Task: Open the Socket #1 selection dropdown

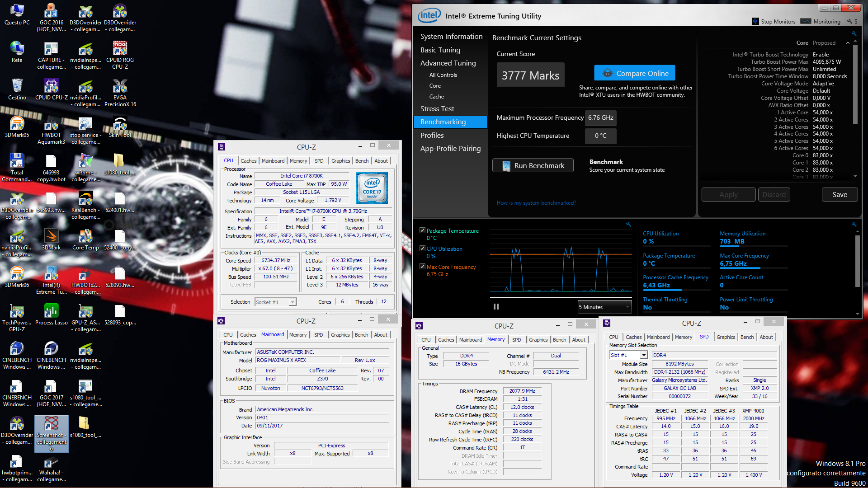Action: 275,302
